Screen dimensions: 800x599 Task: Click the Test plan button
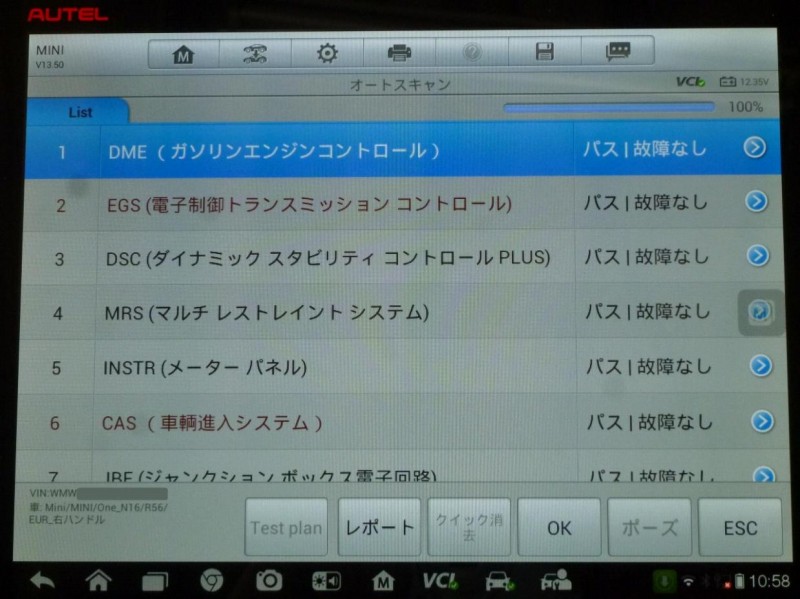[x=286, y=527]
